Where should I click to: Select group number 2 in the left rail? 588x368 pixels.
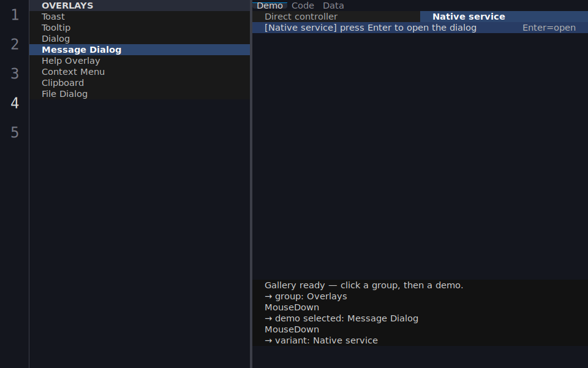15,44
